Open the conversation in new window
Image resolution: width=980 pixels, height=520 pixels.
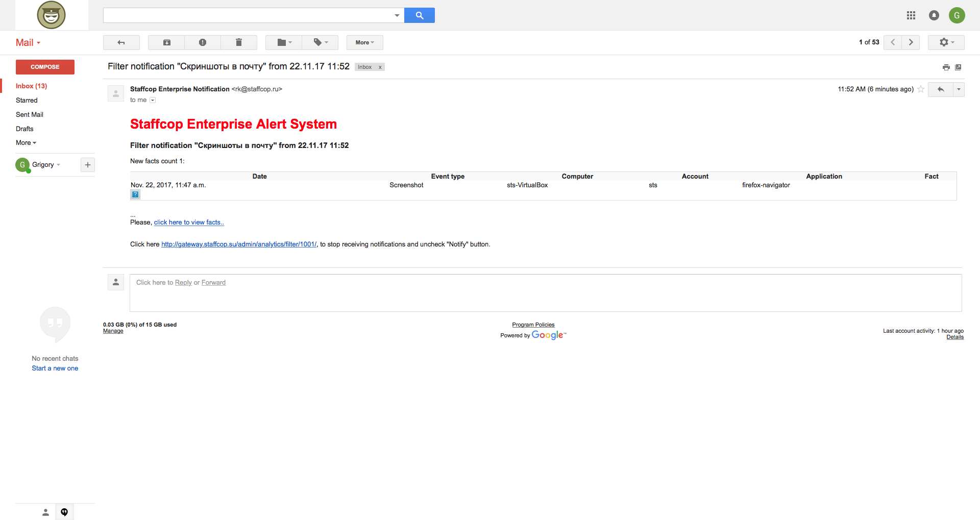point(958,67)
